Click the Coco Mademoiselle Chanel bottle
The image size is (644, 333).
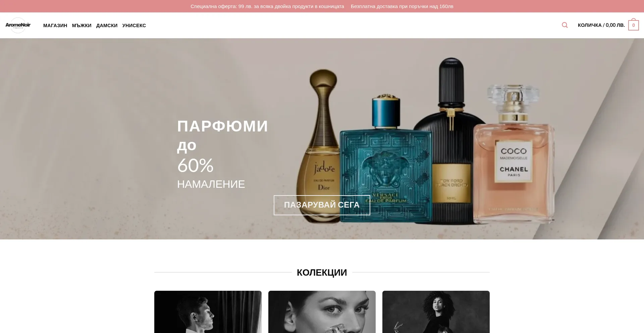[514, 154]
